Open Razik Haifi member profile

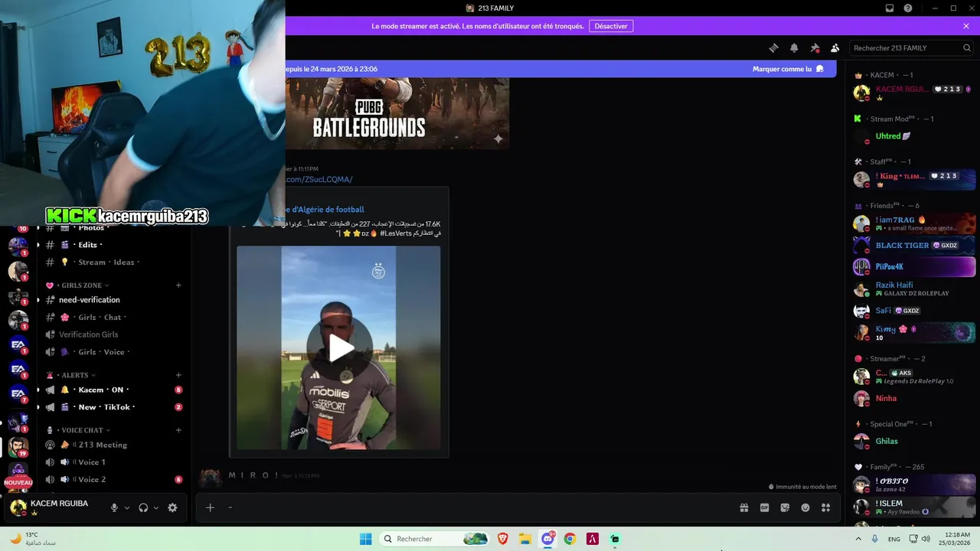pos(914,289)
